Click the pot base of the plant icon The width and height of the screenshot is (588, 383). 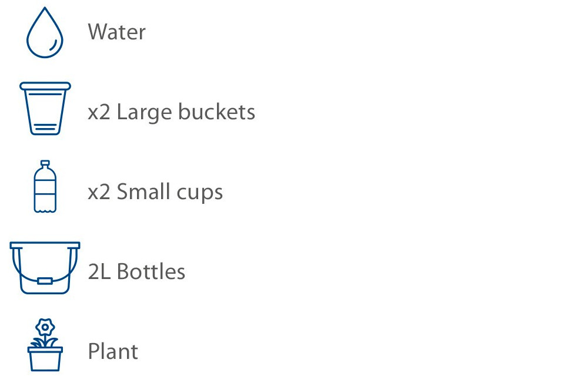click(45, 359)
